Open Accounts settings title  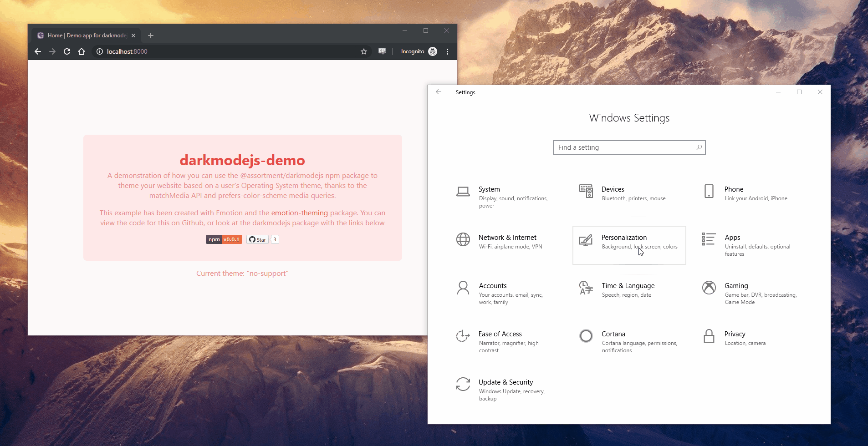(x=493, y=286)
